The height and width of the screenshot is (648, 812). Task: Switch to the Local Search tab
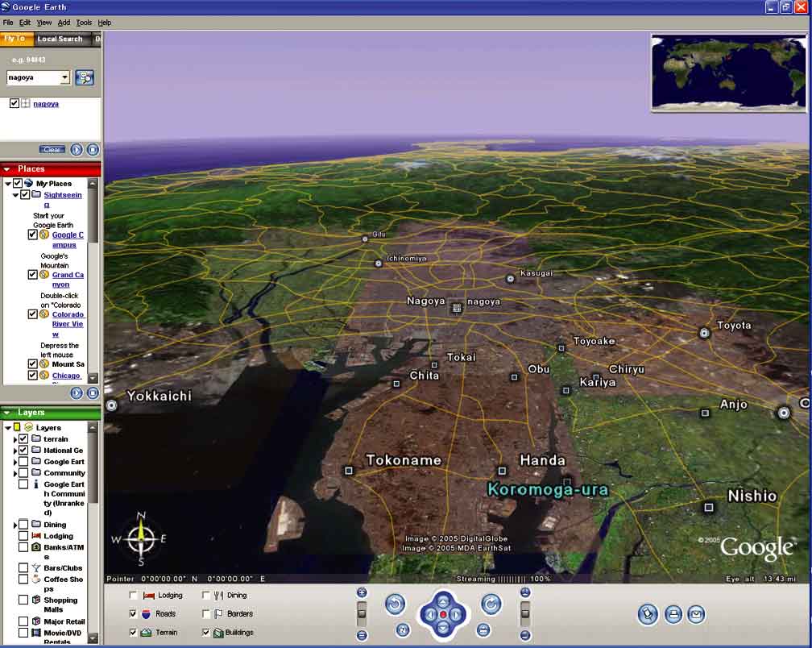coord(60,39)
